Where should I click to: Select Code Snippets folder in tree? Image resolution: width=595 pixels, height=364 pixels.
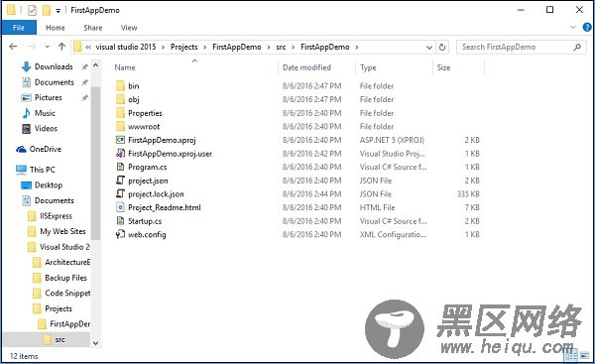point(67,293)
